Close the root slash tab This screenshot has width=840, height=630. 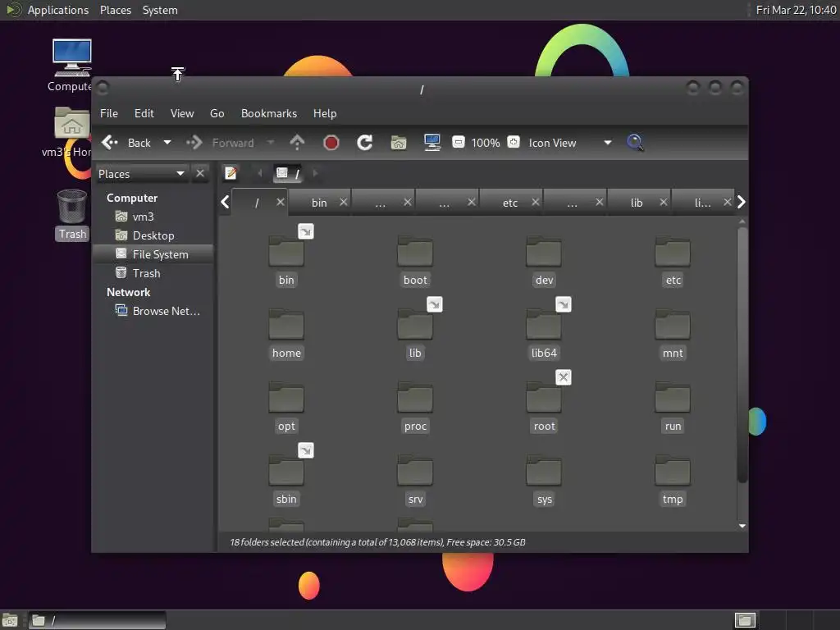point(281,202)
